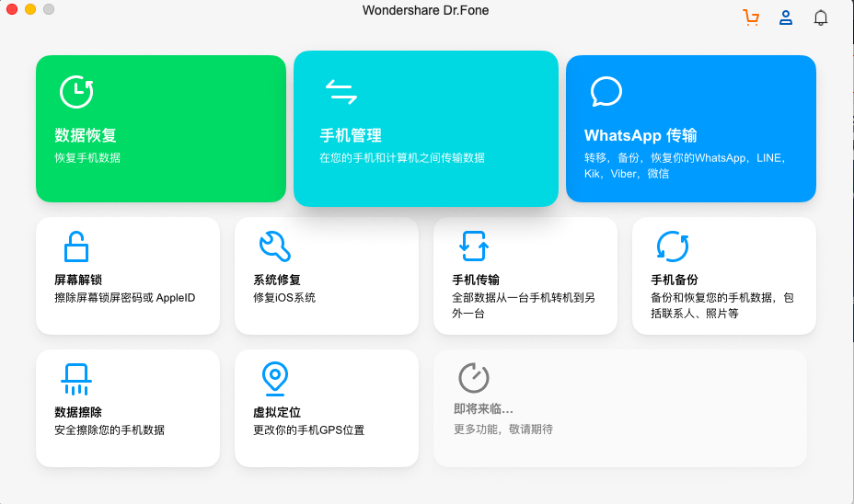Click the text 擦除屏幕锁屏密码或 AppleID

[x=125, y=298]
